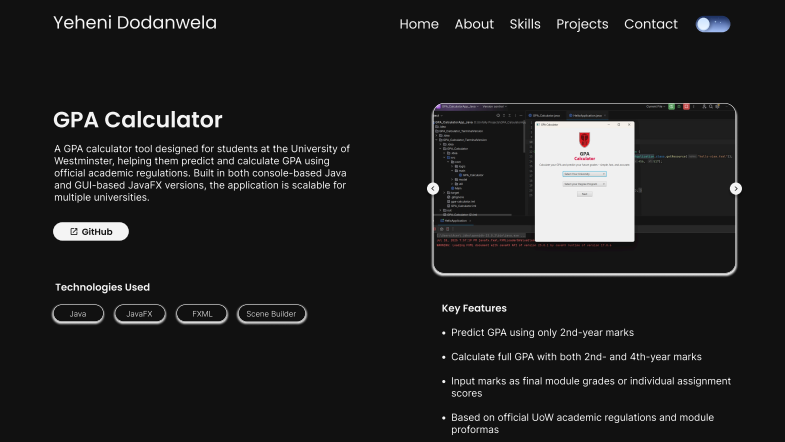Viewport: 785px width, 442px height.
Task: Click the university dropdown in the screenshot's app window
Action: (x=584, y=174)
